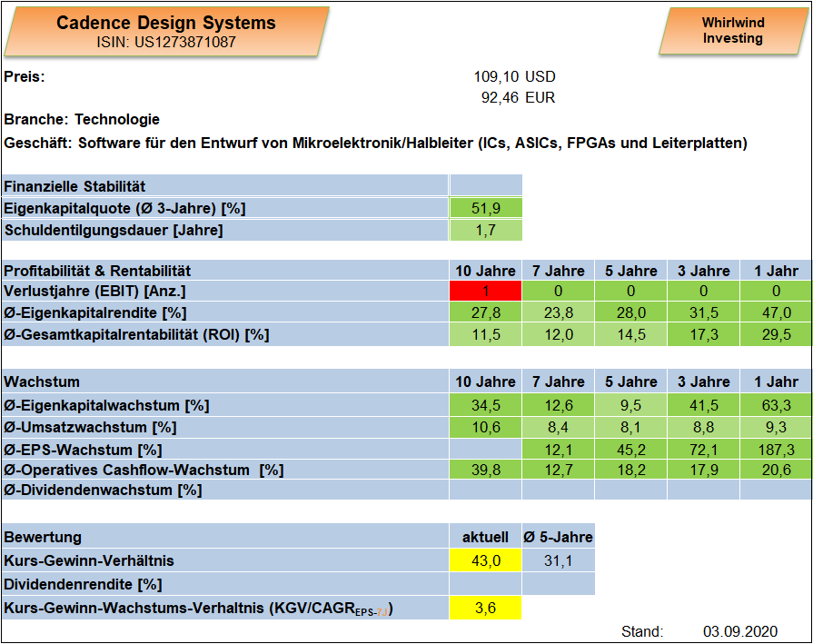Click the red Verlustjahre 10 Jahre cell
The width and height of the screenshot is (813, 644).
(485, 291)
